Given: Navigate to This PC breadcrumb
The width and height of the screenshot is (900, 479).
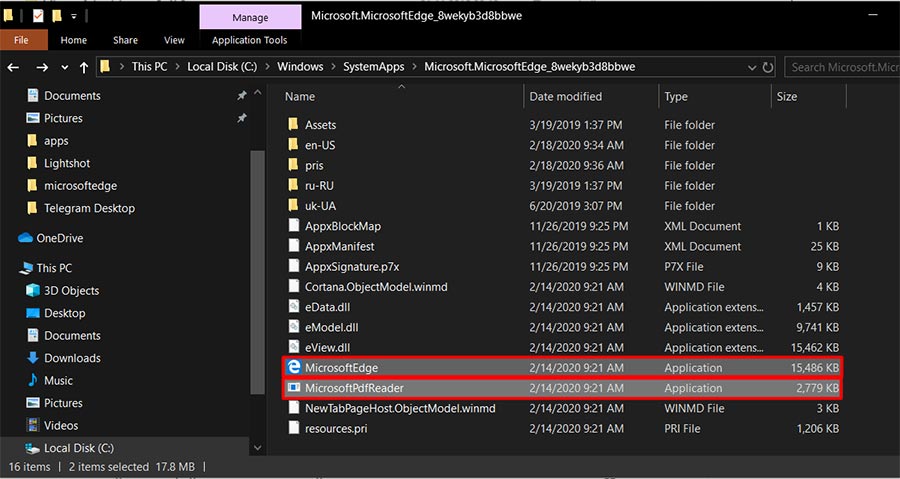Looking at the screenshot, I should click(149, 67).
